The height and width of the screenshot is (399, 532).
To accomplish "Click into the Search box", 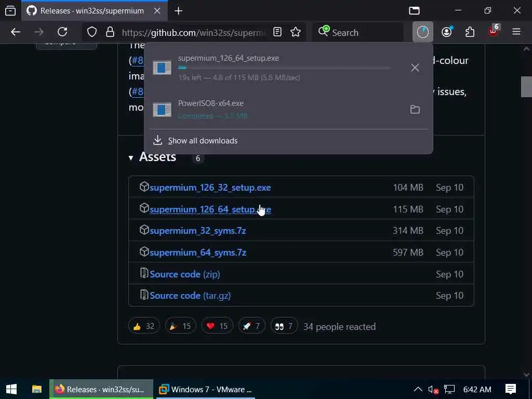I will pyautogui.click(x=358, y=33).
